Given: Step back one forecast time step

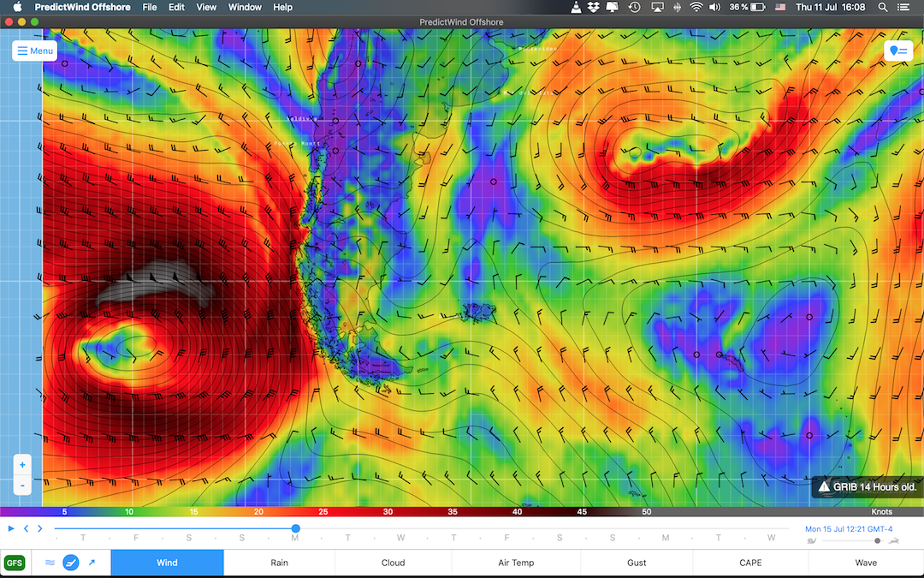Looking at the screenshot, I should pyautogui.click(x=26, y=528).
